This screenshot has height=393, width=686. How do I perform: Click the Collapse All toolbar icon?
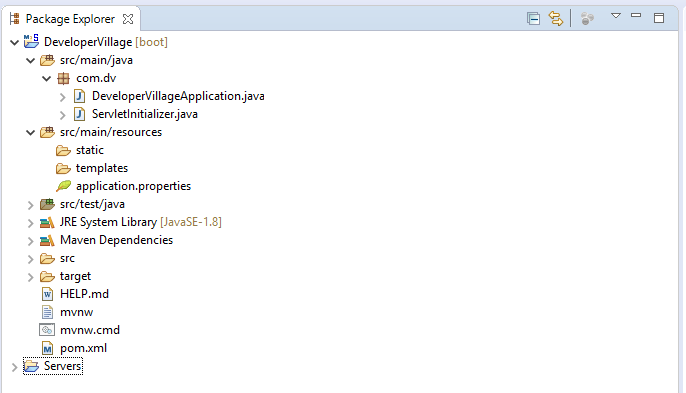pyautogui.click(x=533, y=18)
